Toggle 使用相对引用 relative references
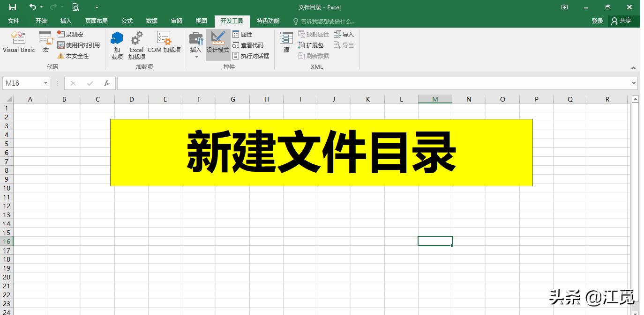Screen dimensions: 644x315 coord(78,45)
